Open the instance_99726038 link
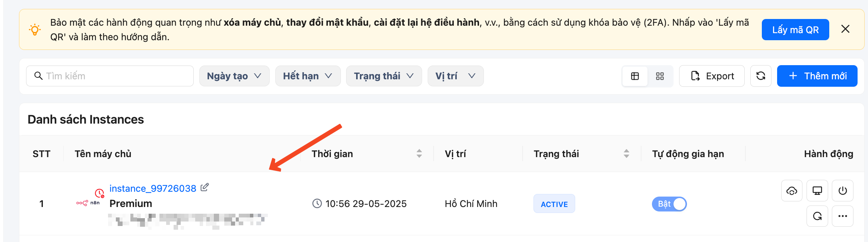This screenshot has height=242, width=868. pyautogui.click(x=153, y=188)
